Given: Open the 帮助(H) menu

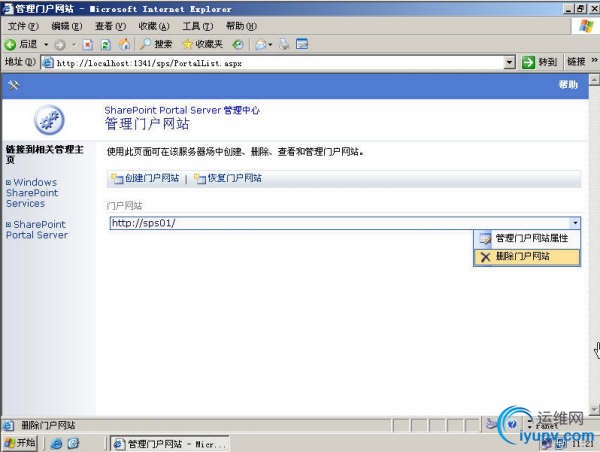Looking at the screenshot, I should coord(241,26).
